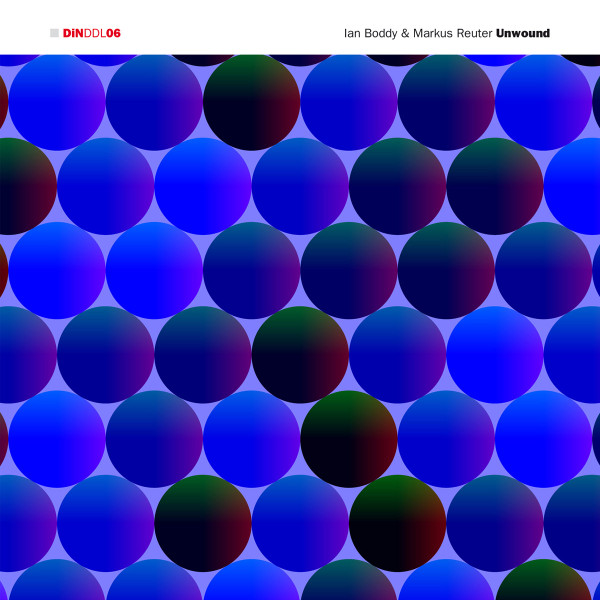Click the grey square beside DiNDDL06

coord(54,33)
